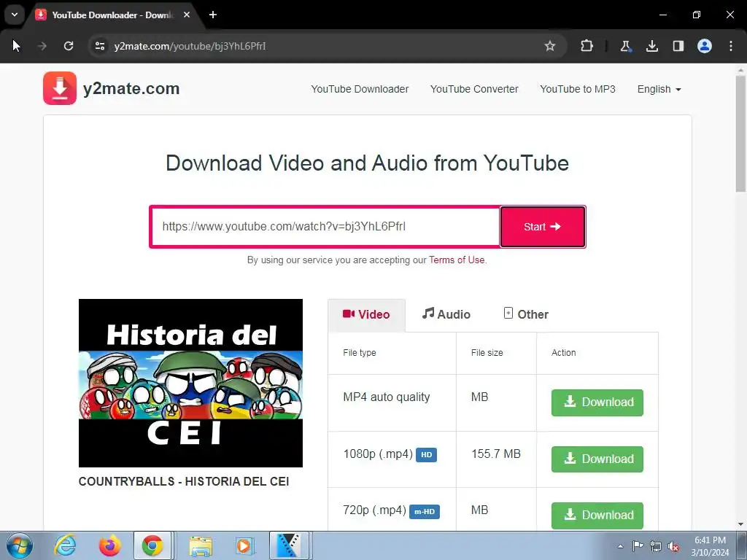This screenshot has height=560, width=747.
Task: Click the COUNTRYBALLS - HISTORIA DEL CEI title
Action: (184, 481)
